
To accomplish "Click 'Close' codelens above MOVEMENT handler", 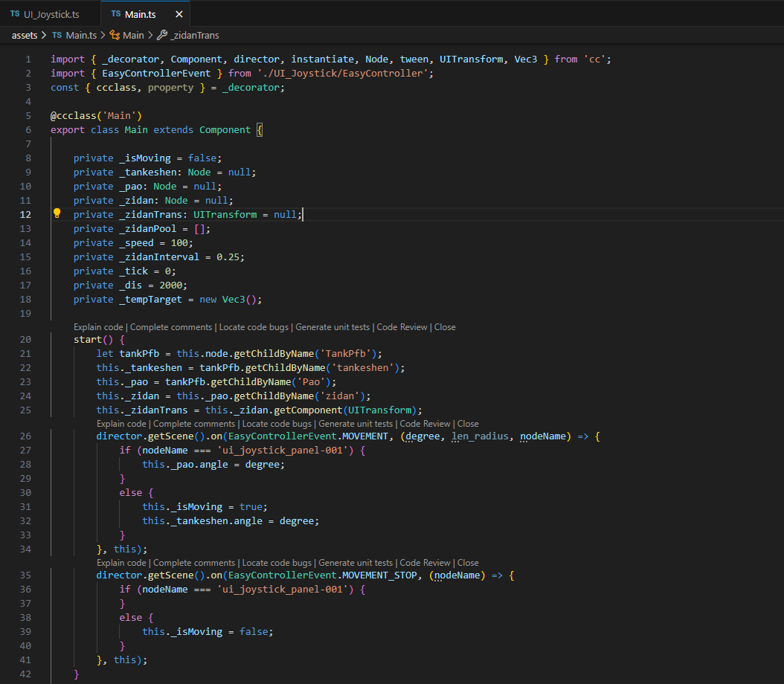I will tap(468, 423).
